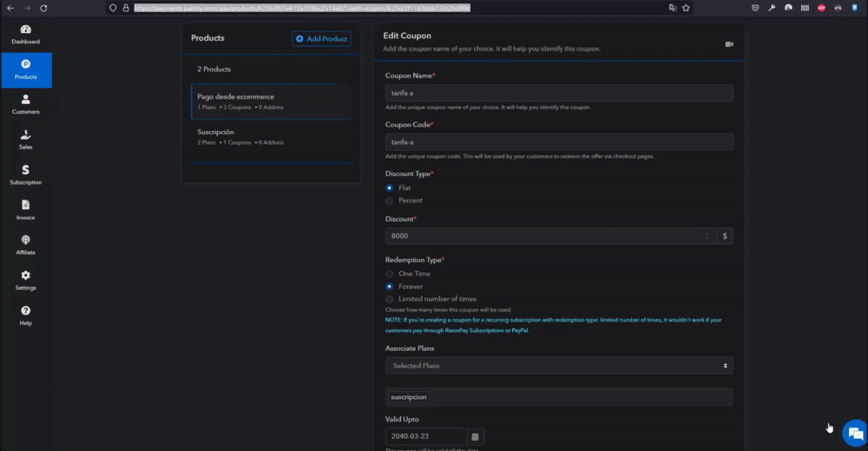Click the shield tracking protection icon
The image size is (868, 451).
113,8
